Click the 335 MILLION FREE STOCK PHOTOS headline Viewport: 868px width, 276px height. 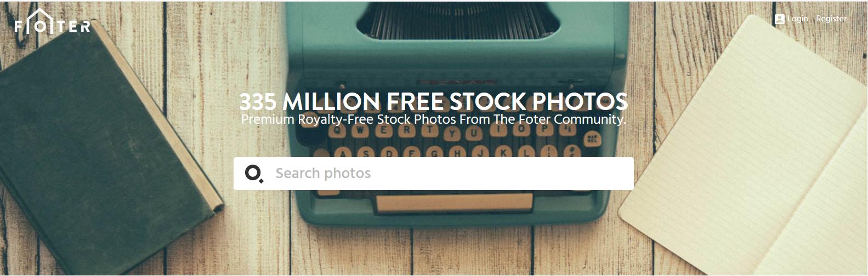click(x=433, y=101)
